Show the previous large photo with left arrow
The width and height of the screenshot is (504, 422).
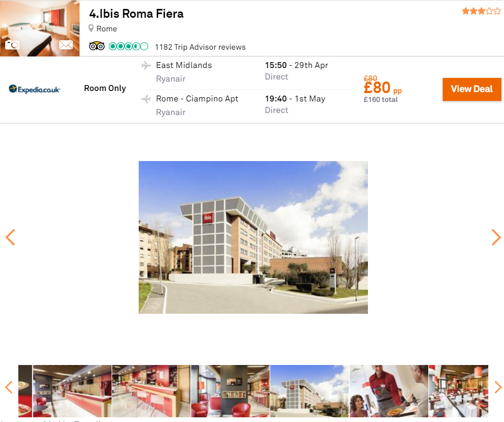tap(10, 237)
